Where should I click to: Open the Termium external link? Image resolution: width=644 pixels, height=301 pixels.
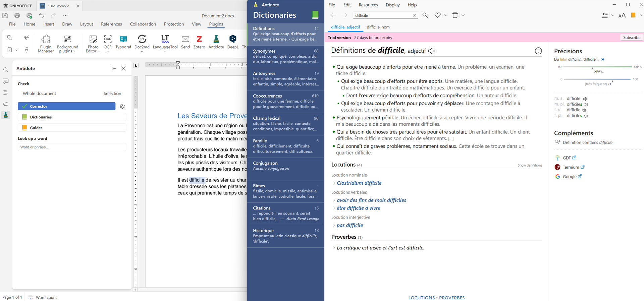574,167
